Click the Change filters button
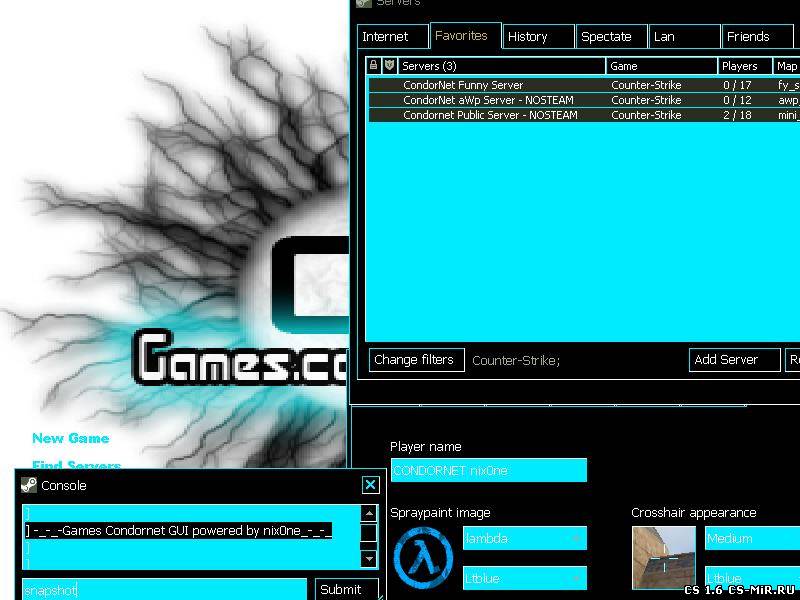This screenshot has width=800, height=600. coord(416,360)
